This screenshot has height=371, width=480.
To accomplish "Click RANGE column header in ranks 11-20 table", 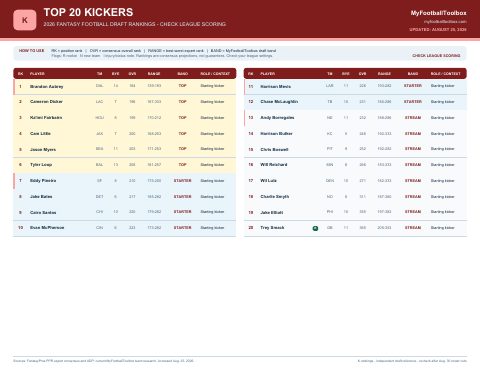I will coord(384,74).
